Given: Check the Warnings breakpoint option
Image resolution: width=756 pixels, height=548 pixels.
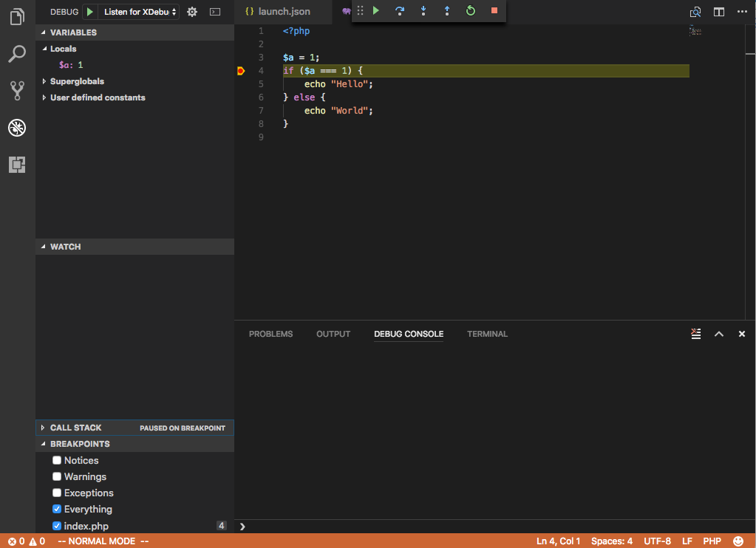Looking at the screenshot, I should (x=57, y=476).
